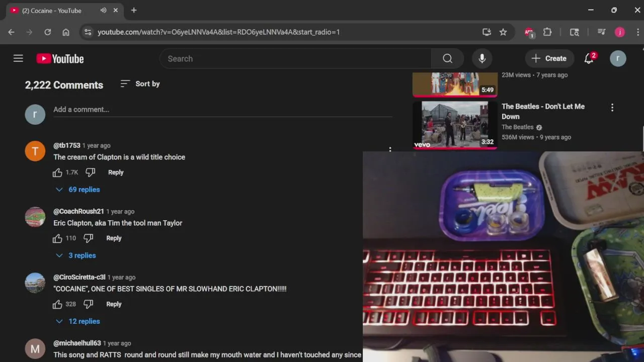Open the Sort by comments dropdown

click(140, 84)
